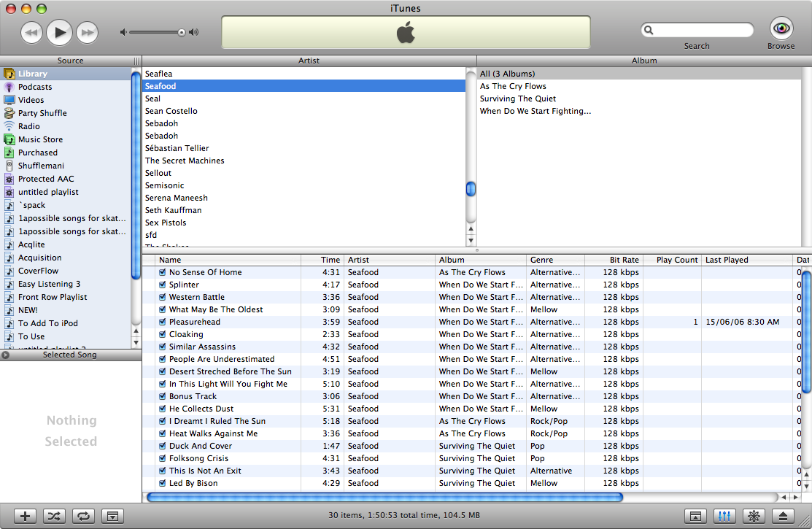Skip to the previous track
The height and width of the screenshot is (529, 812).
[x=31, y=33]
